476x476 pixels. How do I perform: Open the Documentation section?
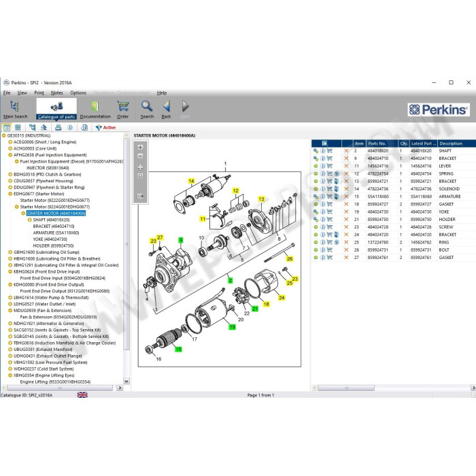pyautogui.click(x=95, y=109)
